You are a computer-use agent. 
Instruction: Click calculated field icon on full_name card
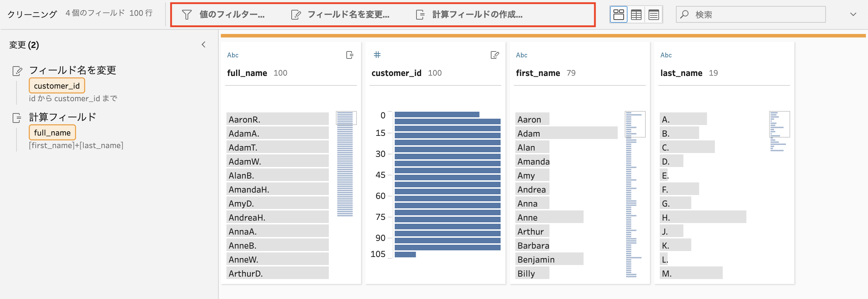coord(350,55)
